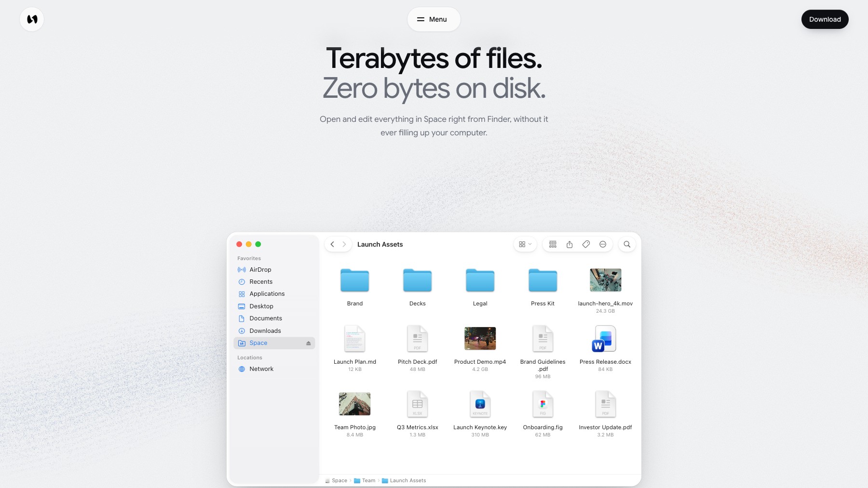Select Applications in the sidebar
The width and height of the screenshot is (868, 488).
(274, 294)
